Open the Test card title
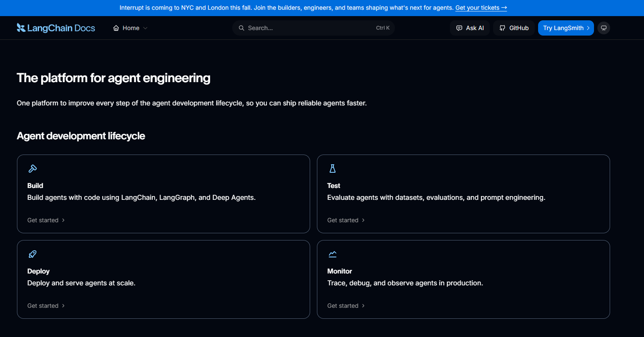This screenshot has width=644, height=337. (334, 185)
